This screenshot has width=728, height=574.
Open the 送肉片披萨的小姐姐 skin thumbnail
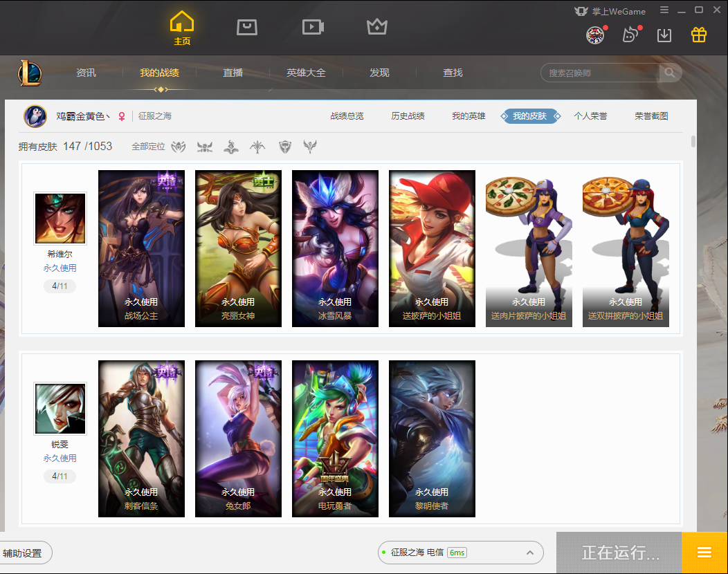(x=529, y=248)
